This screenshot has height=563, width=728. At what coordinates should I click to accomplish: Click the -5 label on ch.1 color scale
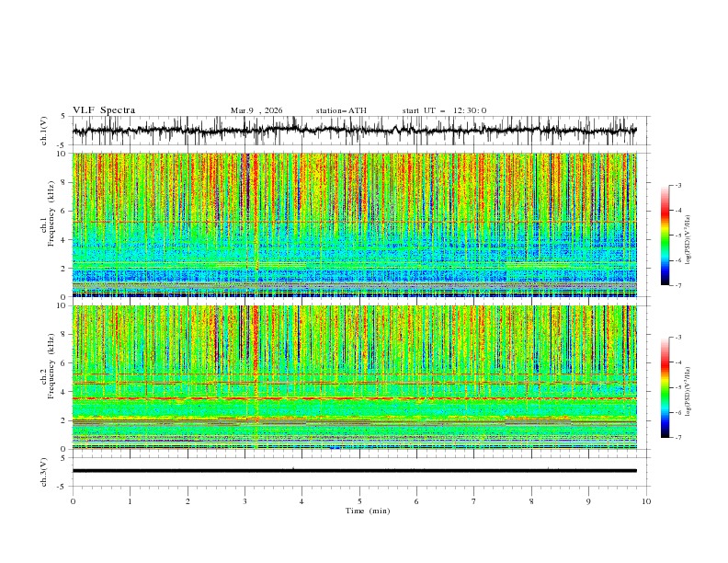[x=678, y=236]
